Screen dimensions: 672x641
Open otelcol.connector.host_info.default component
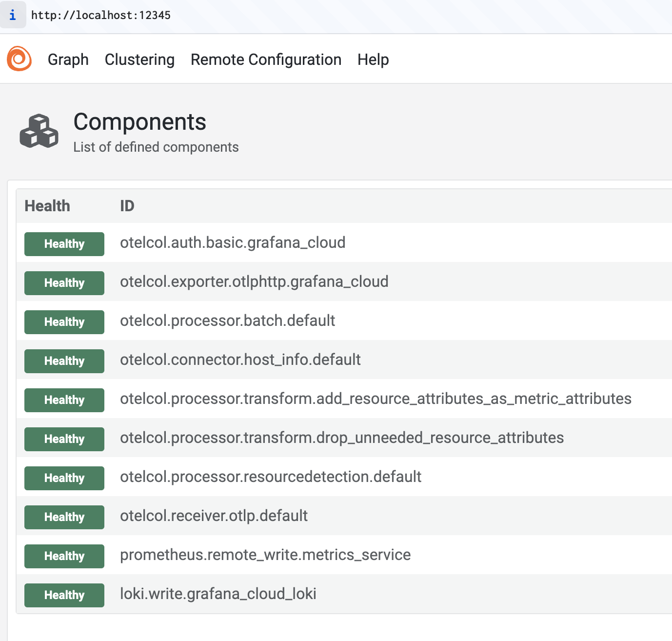coord(240,360)
